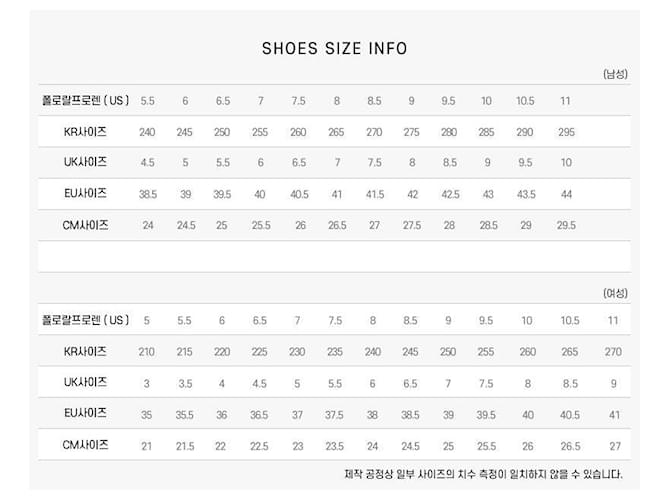
Task: Select women's UK size 3.5 cell
Action: click(185, 383)
